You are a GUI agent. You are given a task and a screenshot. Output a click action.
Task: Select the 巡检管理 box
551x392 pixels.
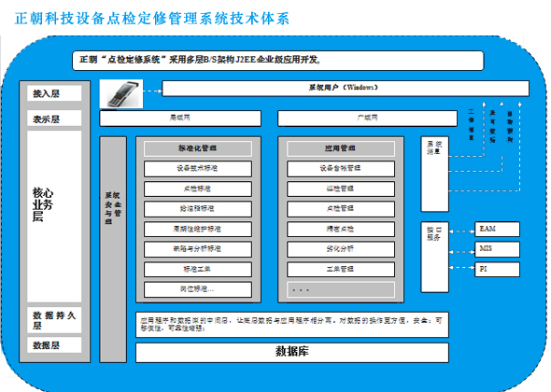(341, 189)
